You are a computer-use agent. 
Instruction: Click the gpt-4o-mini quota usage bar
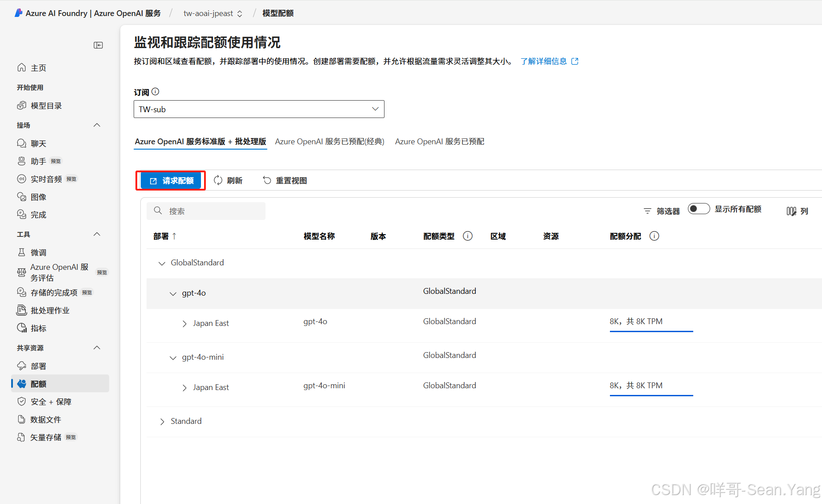click(651, 395)
